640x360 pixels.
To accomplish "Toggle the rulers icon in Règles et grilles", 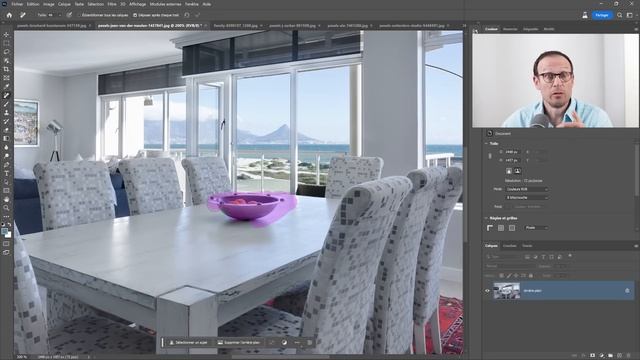I will 490,228.
